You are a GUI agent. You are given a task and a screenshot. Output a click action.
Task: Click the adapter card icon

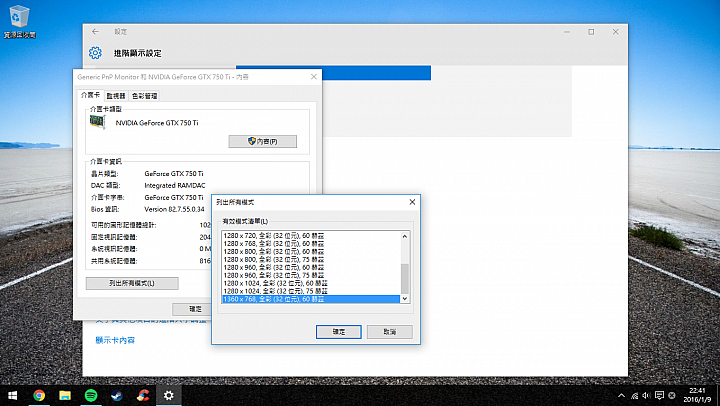[97, 122]
